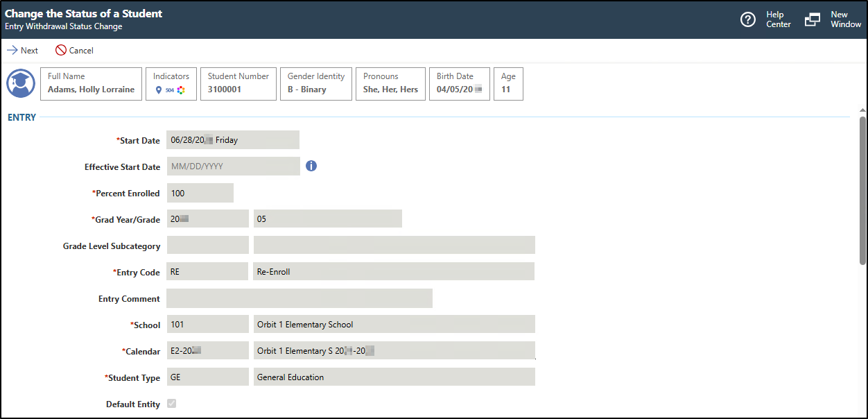Viewport: 868px width, 419px height.
Task: Click the location pin indicator icon
Action: (x=159, y=90)
